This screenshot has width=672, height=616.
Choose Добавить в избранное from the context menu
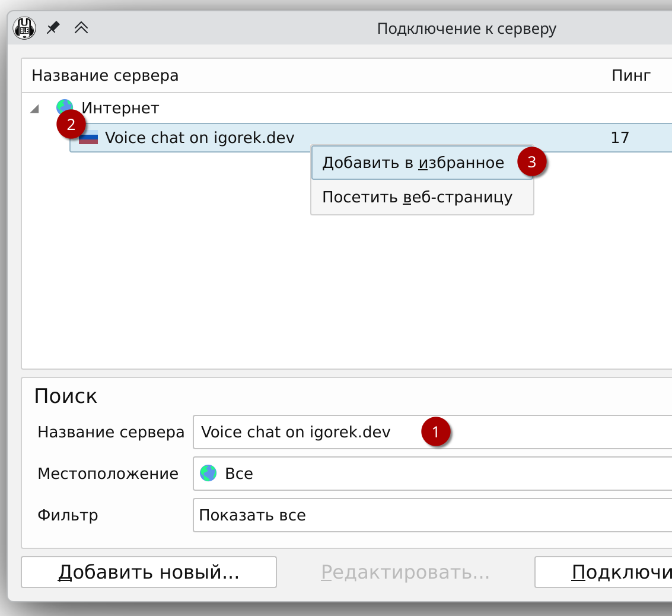pyautogui.click(x=412, y=161)
